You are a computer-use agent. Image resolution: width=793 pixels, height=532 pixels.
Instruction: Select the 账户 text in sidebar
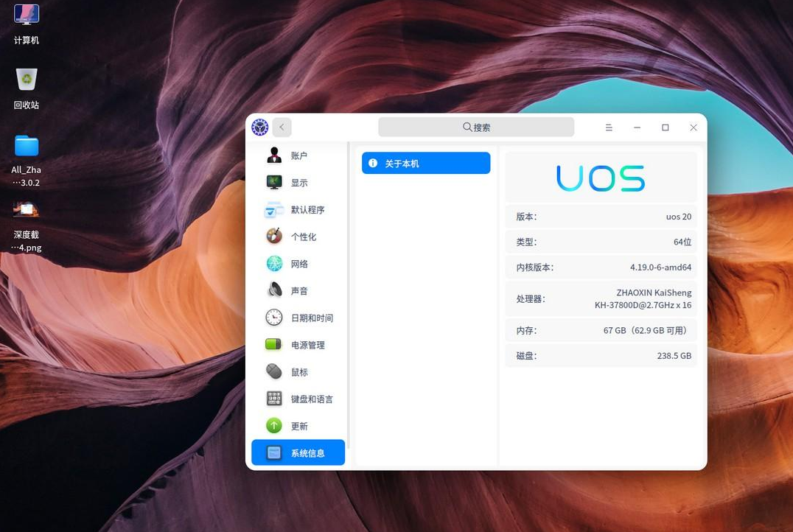(x=299, y=155)
